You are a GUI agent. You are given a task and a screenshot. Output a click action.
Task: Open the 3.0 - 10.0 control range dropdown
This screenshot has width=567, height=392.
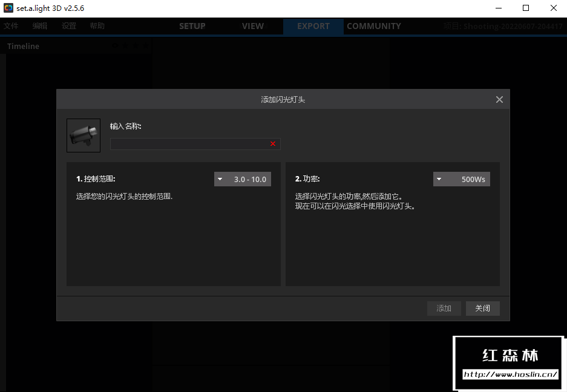pos(243,179)
